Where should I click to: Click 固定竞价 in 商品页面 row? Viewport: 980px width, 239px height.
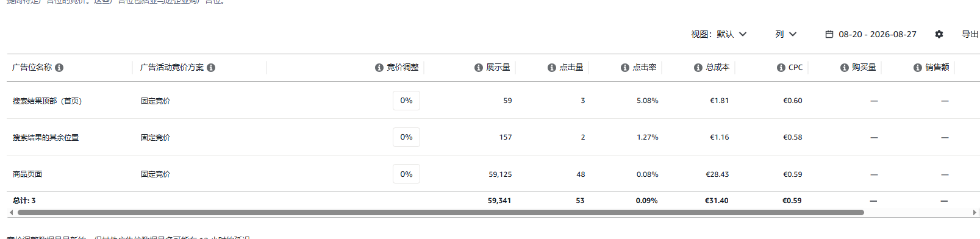156,174
